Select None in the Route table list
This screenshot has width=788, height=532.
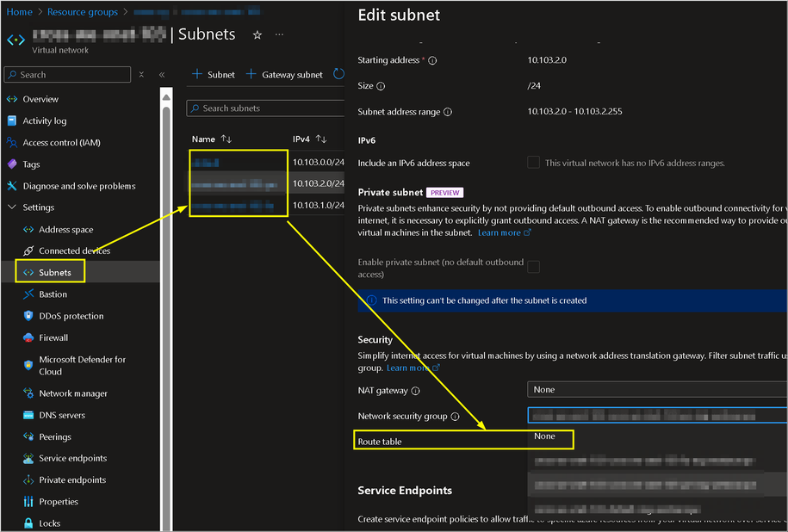coord(544,436)
